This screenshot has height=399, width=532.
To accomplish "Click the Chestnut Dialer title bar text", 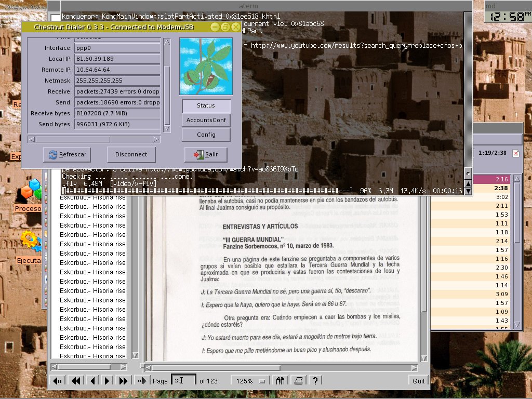I will pyautogui.click(x=114, y=27).
